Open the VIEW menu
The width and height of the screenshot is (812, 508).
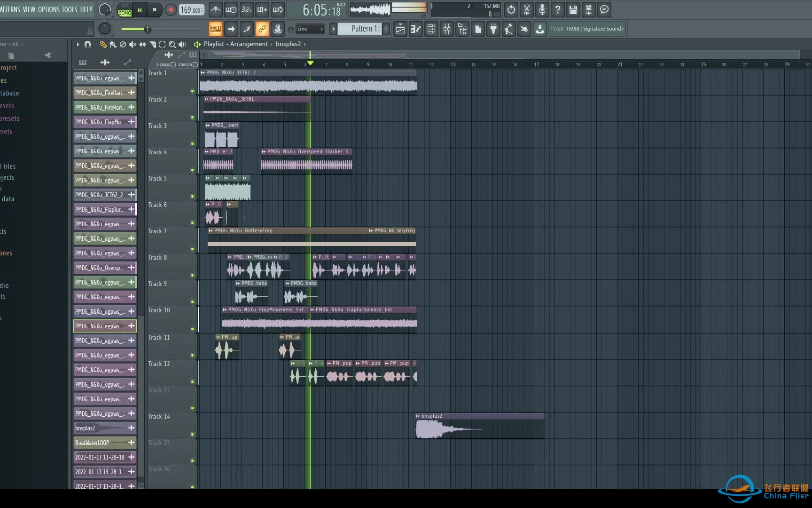[29, 9]
